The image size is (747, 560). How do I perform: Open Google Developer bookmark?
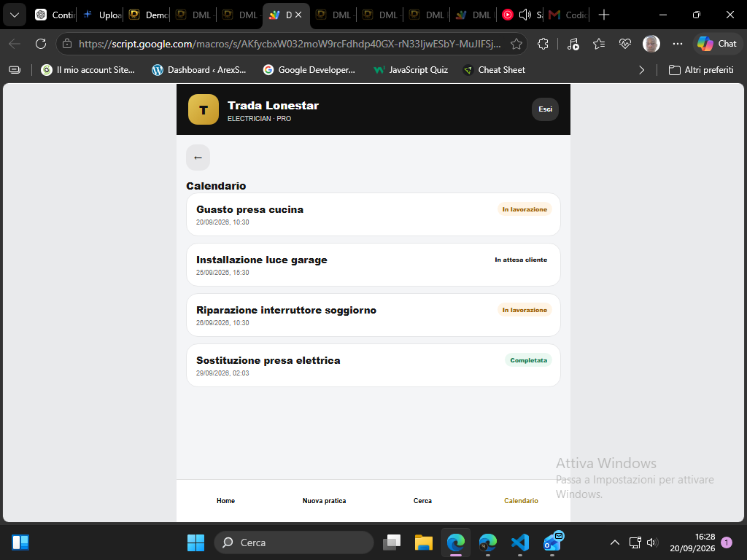[x=309, y=70]
